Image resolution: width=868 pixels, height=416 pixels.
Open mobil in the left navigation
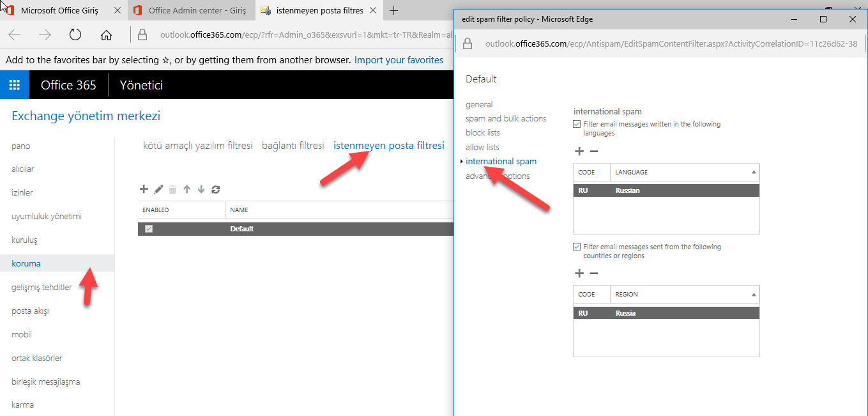click(x=22, y=334)
